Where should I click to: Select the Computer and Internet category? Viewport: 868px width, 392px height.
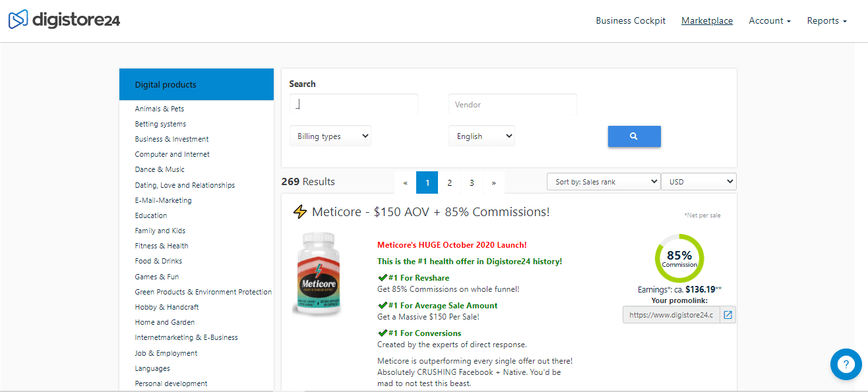click(x=172, y=154)
